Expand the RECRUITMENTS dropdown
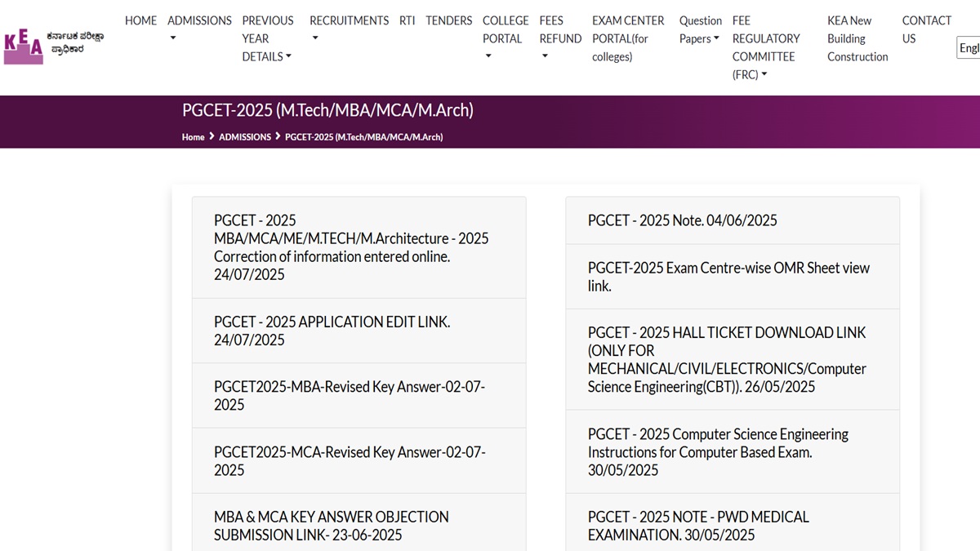The image size is (980, 551). (349, 29)
